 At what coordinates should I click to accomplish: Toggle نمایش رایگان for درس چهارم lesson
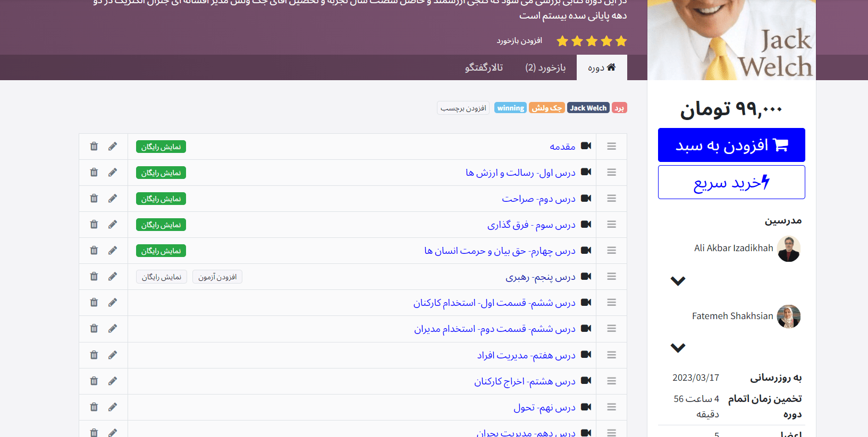161,251
